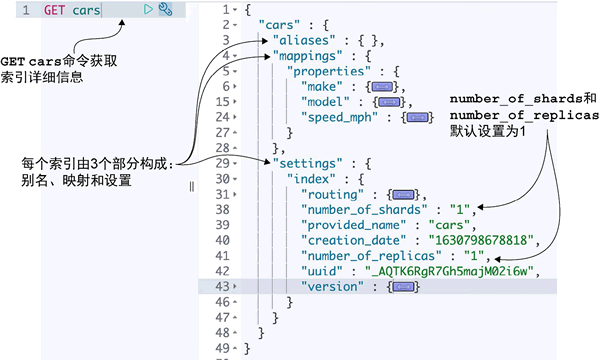The image size is (600, 360).
Task: Unfold line 15 gutter arrow
Action: pyautogui.click(x=235, y=102)
